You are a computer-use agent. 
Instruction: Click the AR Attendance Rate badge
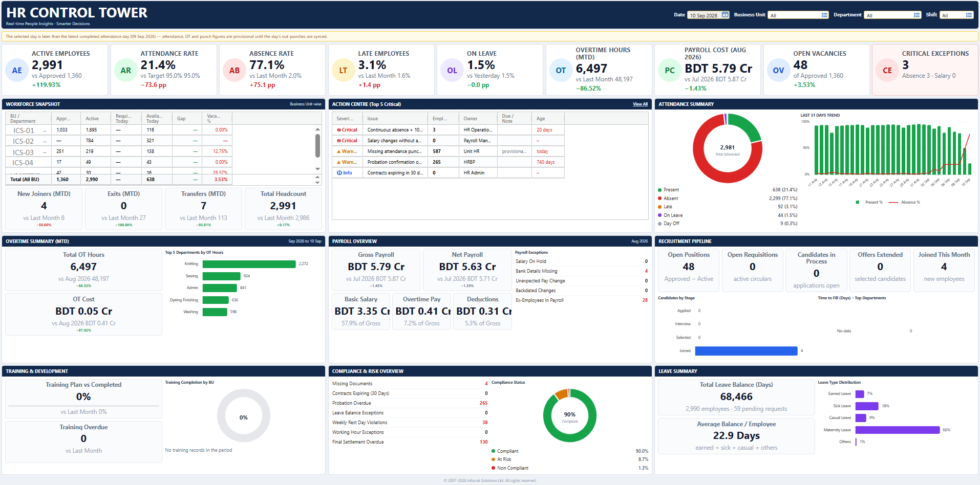(x=126, y=71)
